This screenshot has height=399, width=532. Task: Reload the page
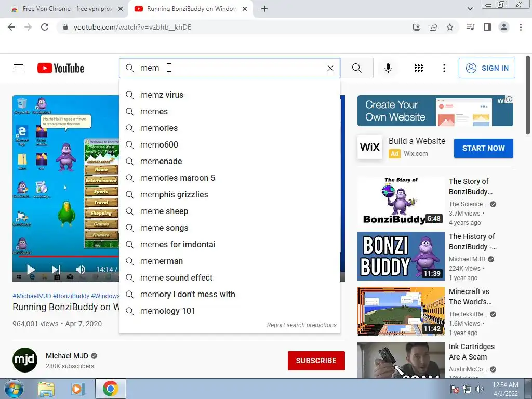pyautogui.click(x=45, y=27)
